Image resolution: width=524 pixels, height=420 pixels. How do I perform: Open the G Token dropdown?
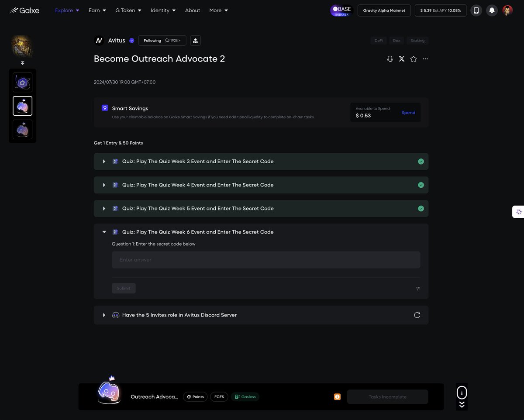128,10
